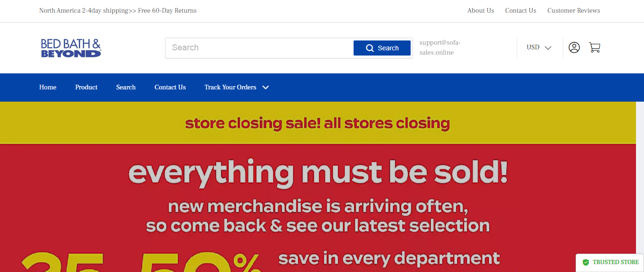Focus the Search input field
This screenshot has height=272, width=644.
(259, 48)
